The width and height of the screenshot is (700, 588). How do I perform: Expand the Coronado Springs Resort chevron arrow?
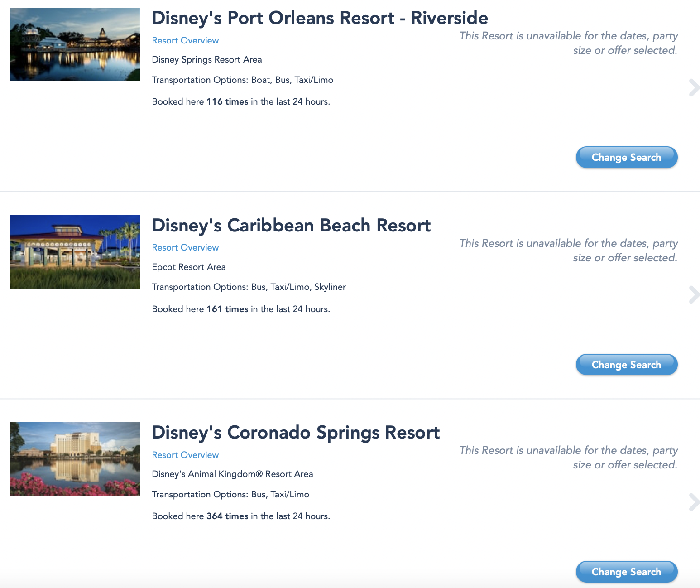point(693,502)
